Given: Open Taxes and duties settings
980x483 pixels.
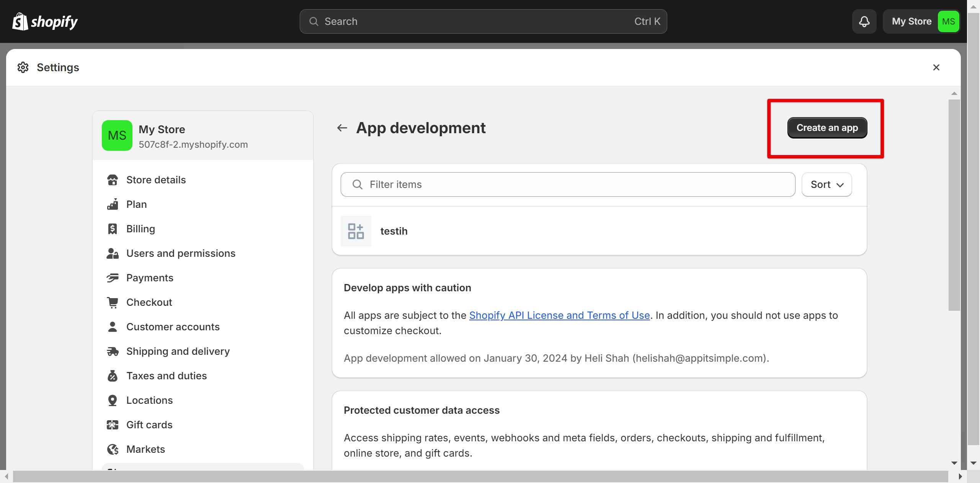Looking at the screenshot, I should point(203,376).
